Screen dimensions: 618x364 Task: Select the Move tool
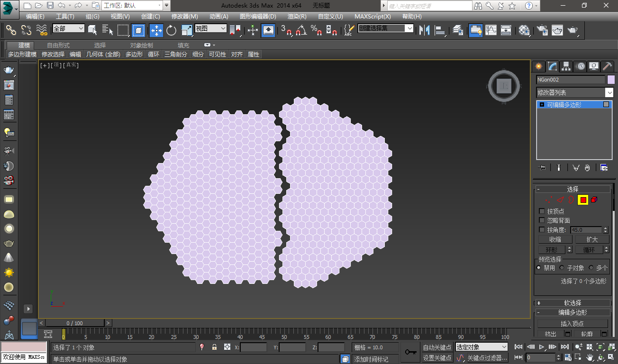(x=156, y=30)
